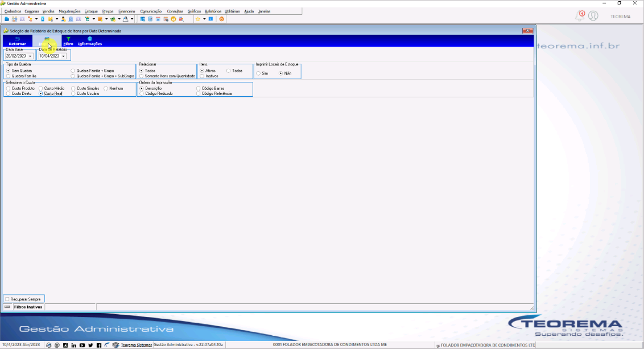The image size is (644, 350).
Task: Open the user profile avatar icon
Action: [593, 16]
